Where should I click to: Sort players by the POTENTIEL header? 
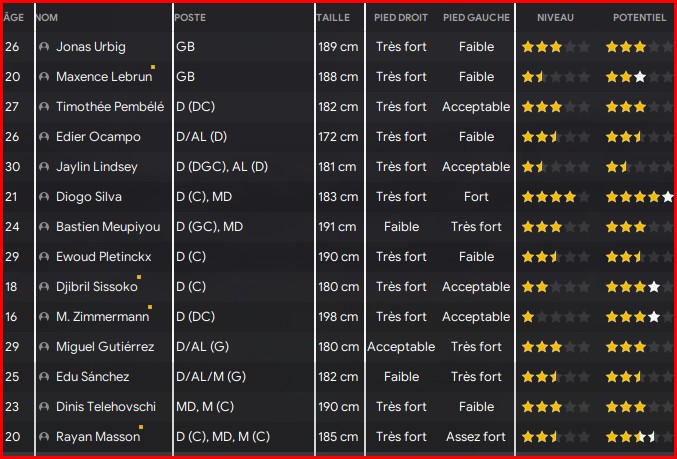(x=639, y=18)
